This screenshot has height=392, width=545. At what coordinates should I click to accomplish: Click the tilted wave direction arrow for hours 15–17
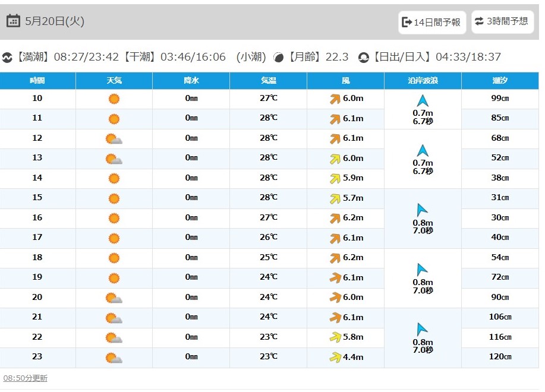[x=421, y=210]
